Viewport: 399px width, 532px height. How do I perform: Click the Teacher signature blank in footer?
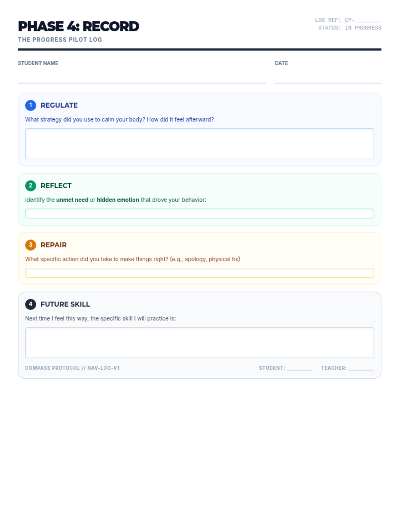[361, 368]
